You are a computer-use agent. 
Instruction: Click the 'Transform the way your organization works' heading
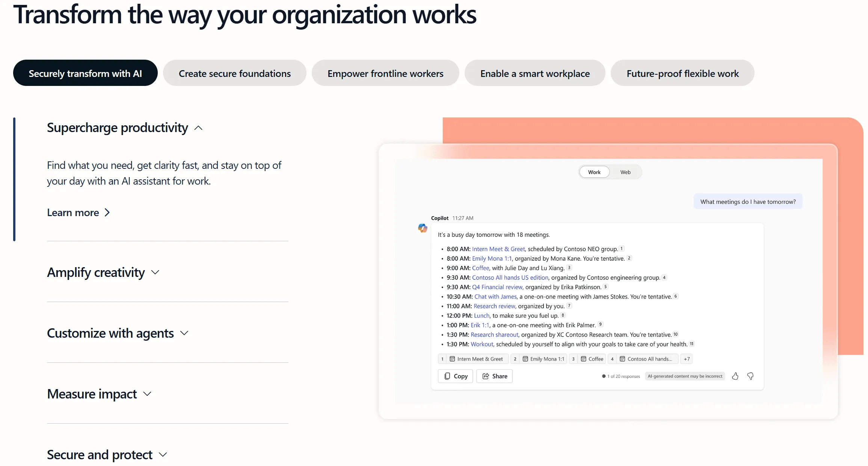[245, 15]
